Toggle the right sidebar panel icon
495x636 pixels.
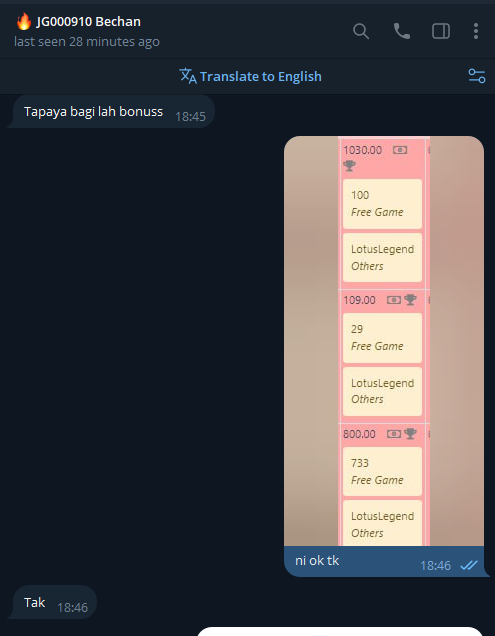pos(441,31)
